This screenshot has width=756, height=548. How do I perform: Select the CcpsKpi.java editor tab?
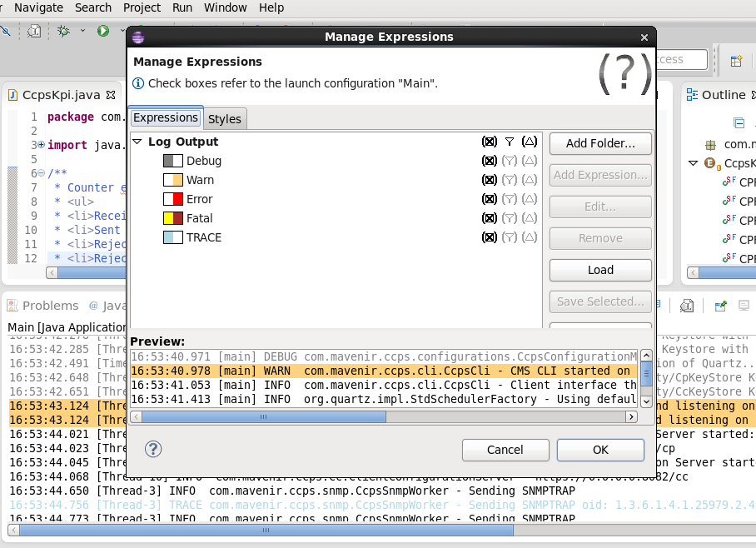pos(62,95)
